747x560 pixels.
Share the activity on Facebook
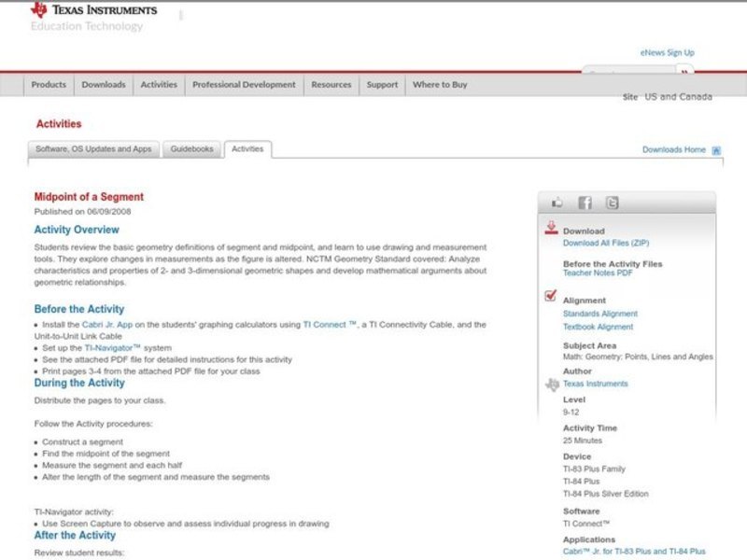585,203
